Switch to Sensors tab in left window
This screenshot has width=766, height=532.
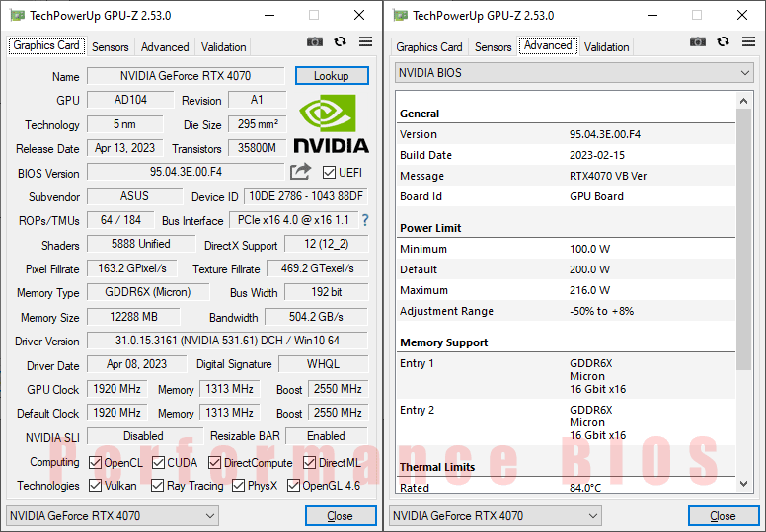tap(111, 47)
